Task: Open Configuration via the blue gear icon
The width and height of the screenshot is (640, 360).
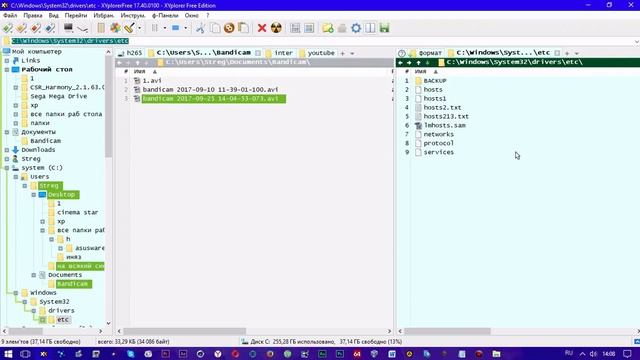Action: [356, 28]
